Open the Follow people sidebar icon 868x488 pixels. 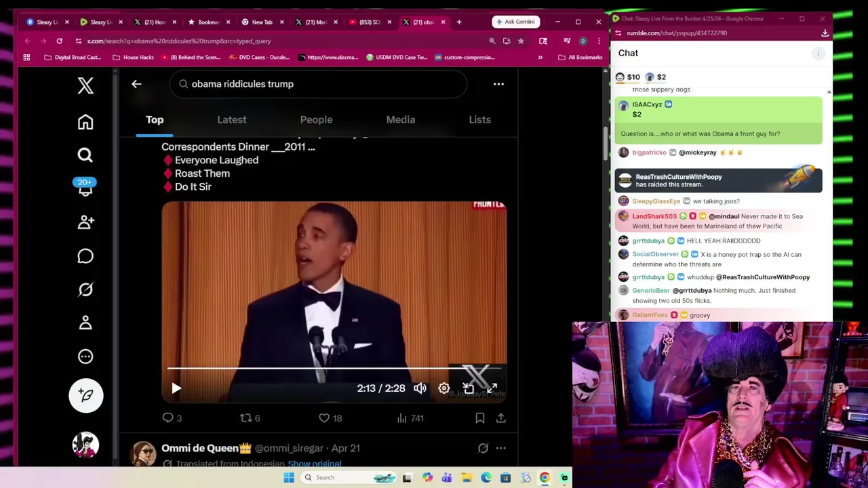tap(85, 222)
